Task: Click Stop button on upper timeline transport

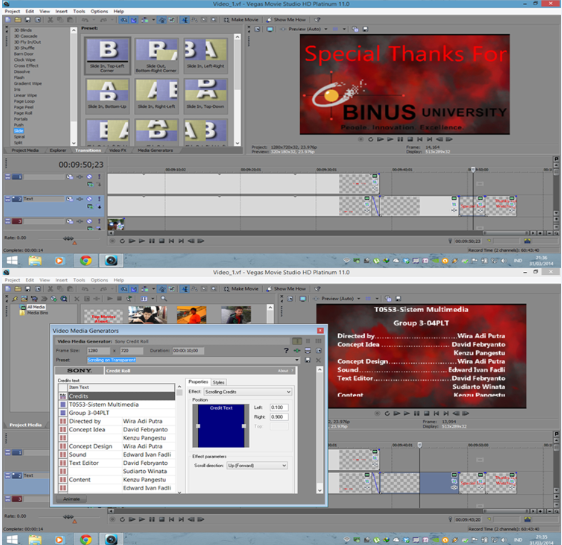Action: [162, 241]
